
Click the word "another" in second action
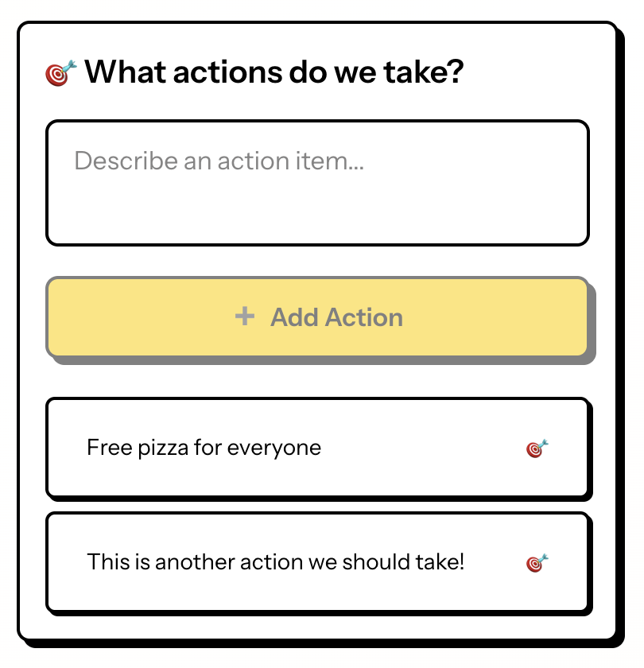[187, 562]
